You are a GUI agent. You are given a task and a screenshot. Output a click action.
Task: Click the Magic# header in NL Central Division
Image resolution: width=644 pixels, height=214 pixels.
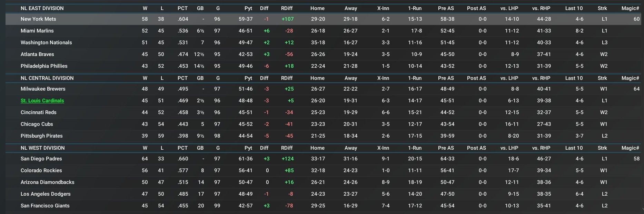pos(630,78)
